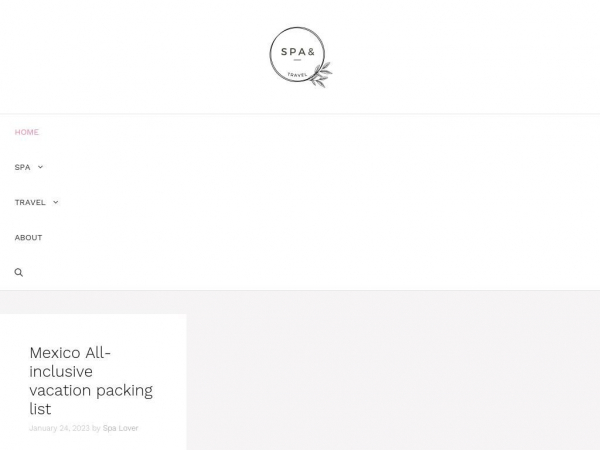Click 'vacation packing' in the article heading
This screenshot has height=450, width=600.
tap(91, 391)
